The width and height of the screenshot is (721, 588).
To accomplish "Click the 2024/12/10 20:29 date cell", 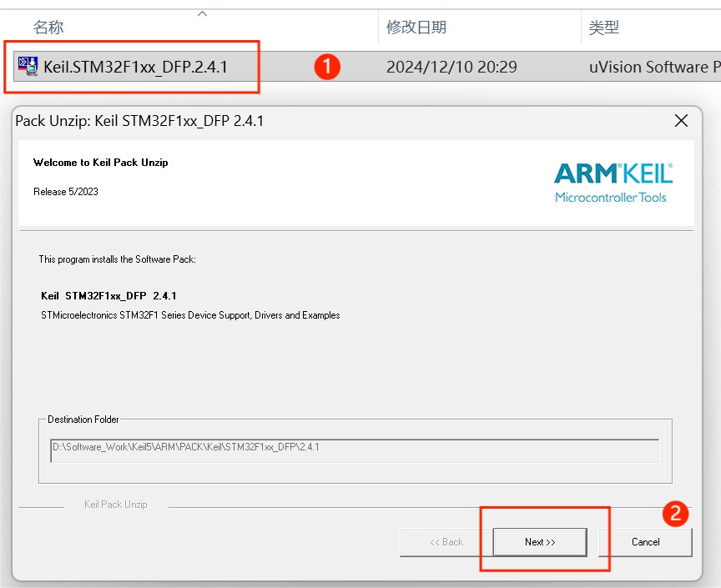I will coord(451,67).
